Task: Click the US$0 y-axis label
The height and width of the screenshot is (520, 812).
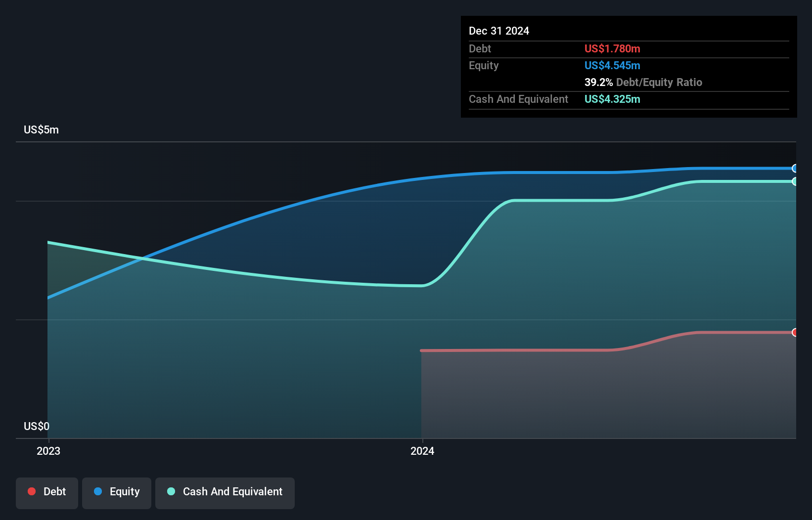Action: (x=37, y=426)
